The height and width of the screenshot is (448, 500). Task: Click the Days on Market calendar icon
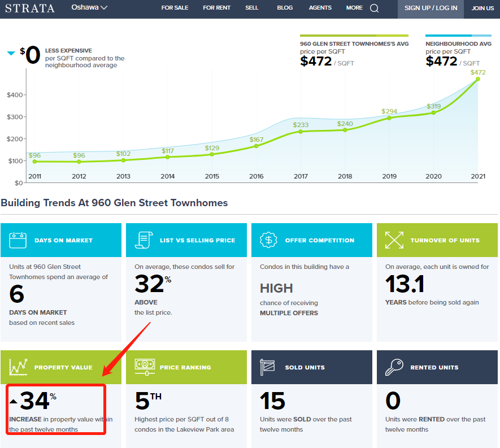18,240
